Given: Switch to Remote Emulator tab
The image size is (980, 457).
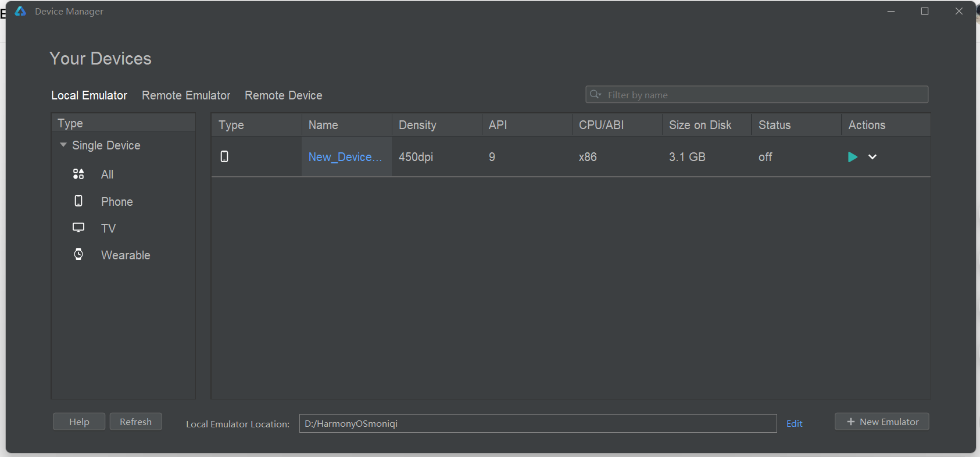Looking at the screenshot, I should pos(186,95).
